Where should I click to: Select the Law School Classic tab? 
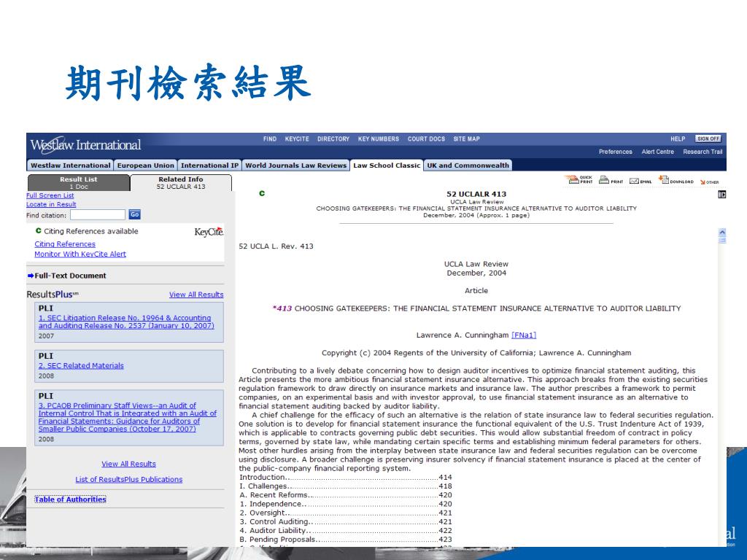pyautogui.click(x=387, y=166)
